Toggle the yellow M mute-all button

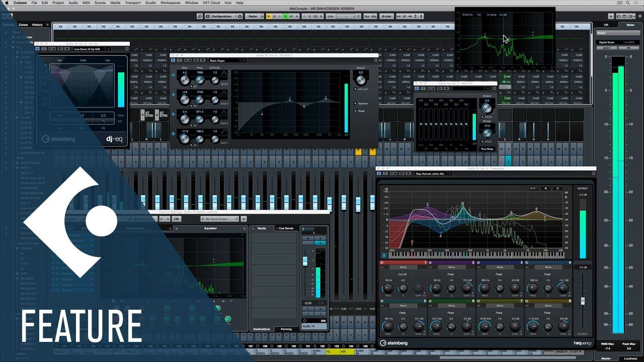269,16
